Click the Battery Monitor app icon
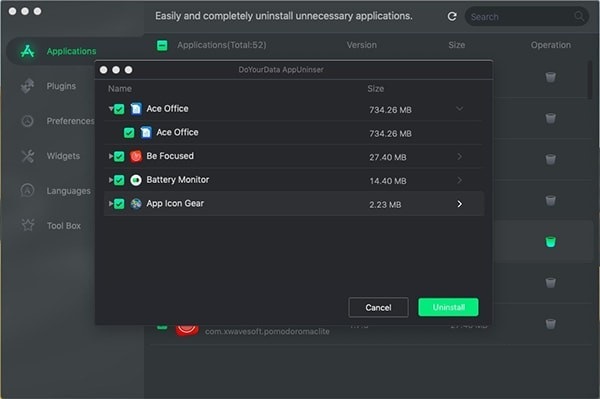Screen dimensions: 600x399 click(x=136, y=180)
